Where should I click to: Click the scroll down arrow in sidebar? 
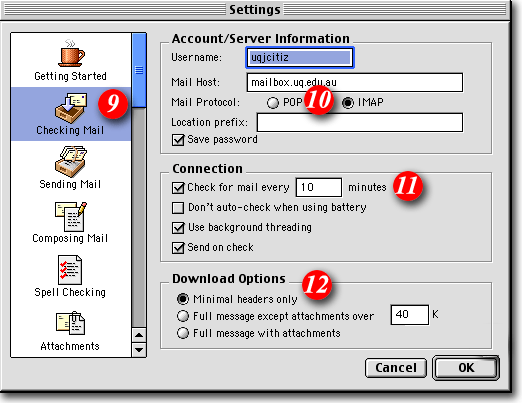(x=139, y=350)
